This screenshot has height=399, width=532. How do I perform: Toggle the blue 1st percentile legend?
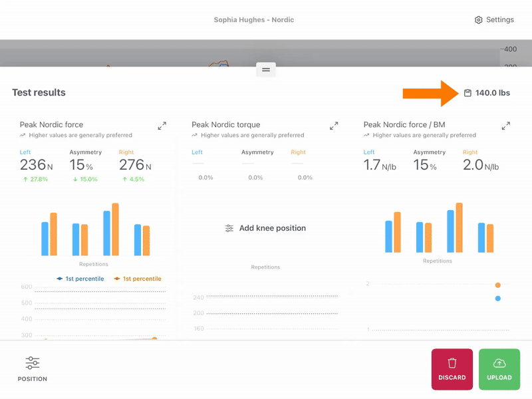80,279
